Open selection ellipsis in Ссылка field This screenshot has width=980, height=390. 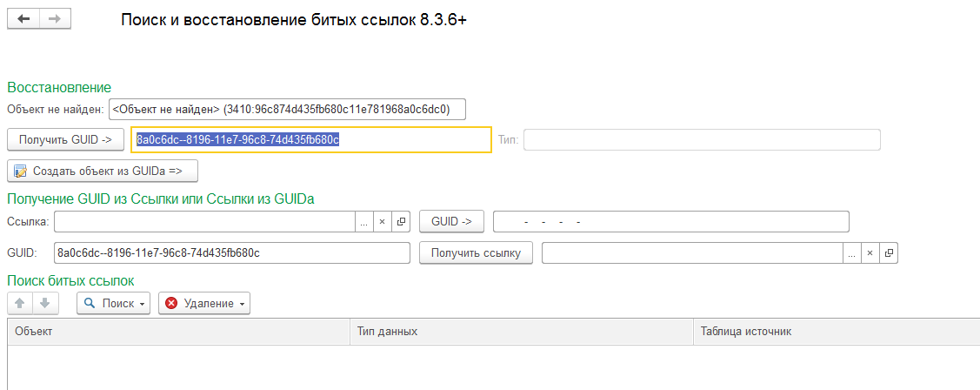364,222
